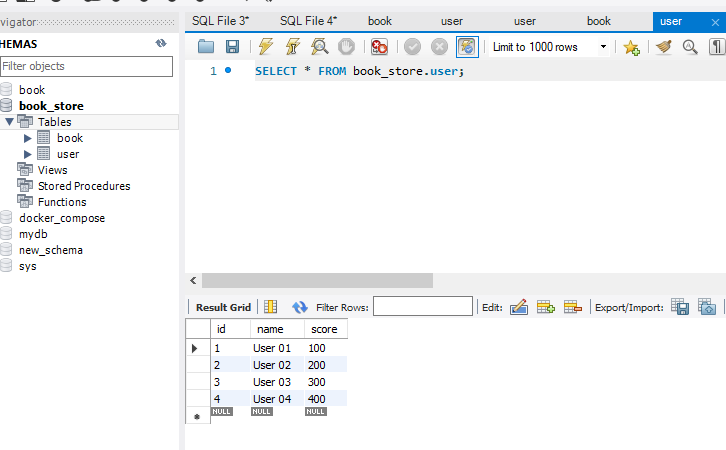This screenshot has width=726, height=450.
Task: Execute statement under cursor lightning icon
Action: pos(293,47)
